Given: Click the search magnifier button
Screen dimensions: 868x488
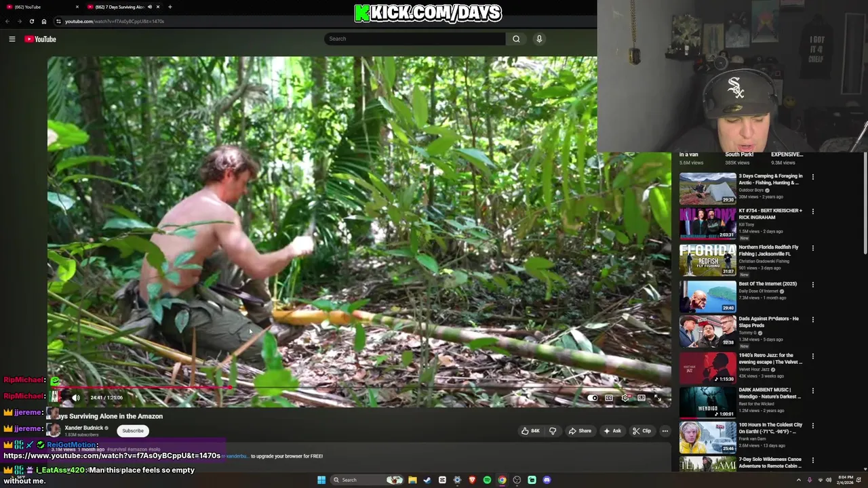Looking at the screenshot, I should 516,39.
